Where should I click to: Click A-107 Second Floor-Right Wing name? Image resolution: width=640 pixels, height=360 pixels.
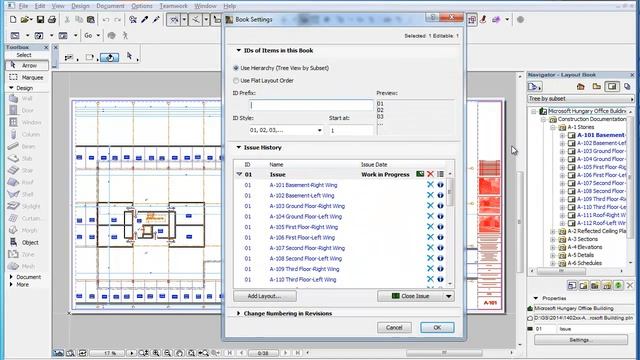pos(307,248)
